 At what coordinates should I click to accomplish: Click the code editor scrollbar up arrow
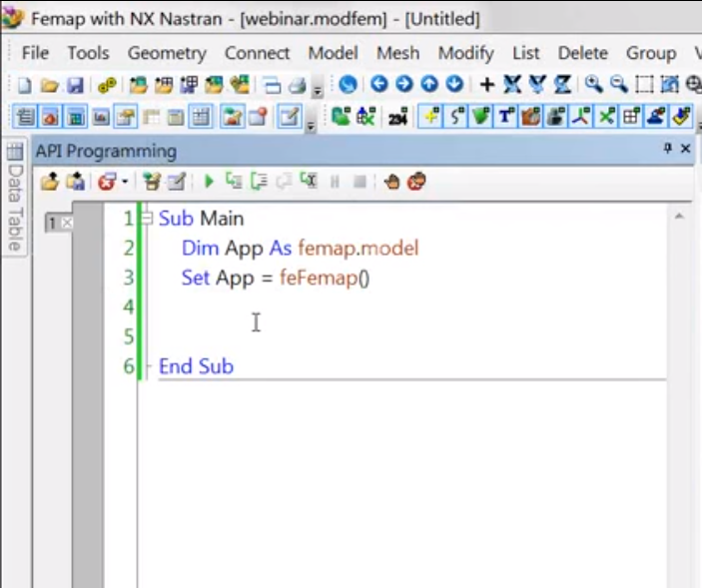point(680,216)
